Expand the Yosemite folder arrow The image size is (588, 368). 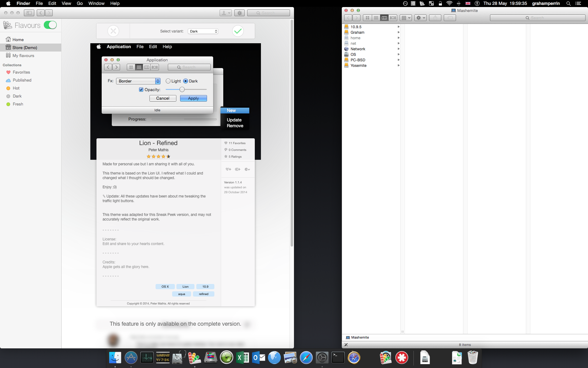coord(398,65)
